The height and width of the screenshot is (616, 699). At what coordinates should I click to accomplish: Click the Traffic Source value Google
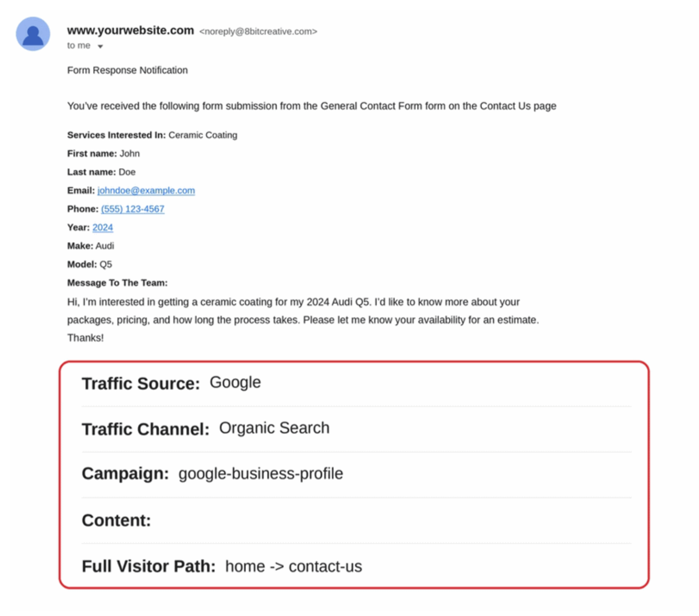click(x=235, y=383)
